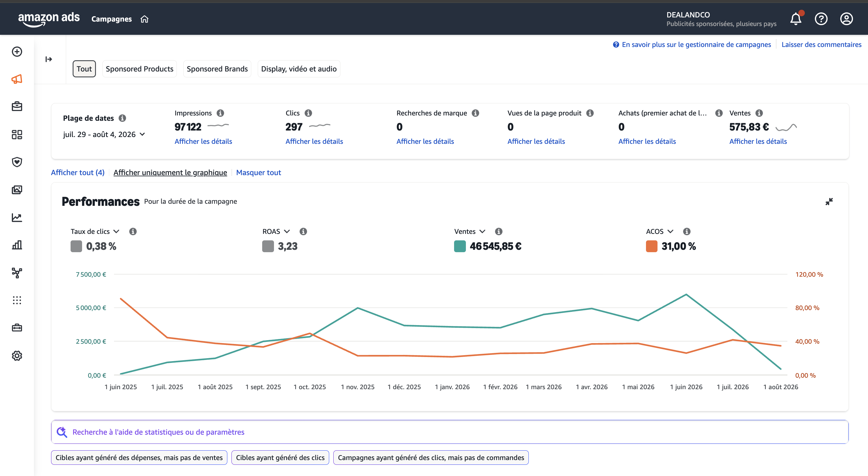The height and width of the screenshot is (476, 868).
Task: Toggle the orange ACOS series swatch
Action: (x=652, y=246)
